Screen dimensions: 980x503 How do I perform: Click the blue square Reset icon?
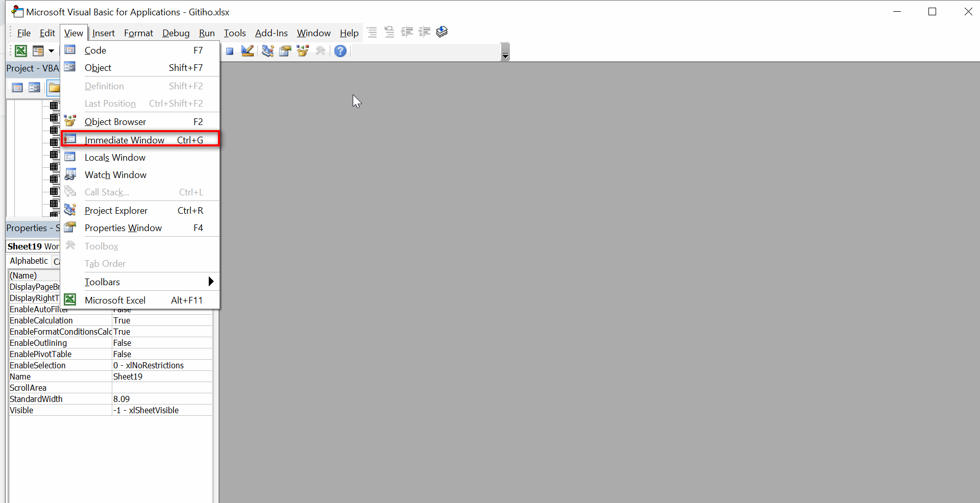click(x=230, y=51)
